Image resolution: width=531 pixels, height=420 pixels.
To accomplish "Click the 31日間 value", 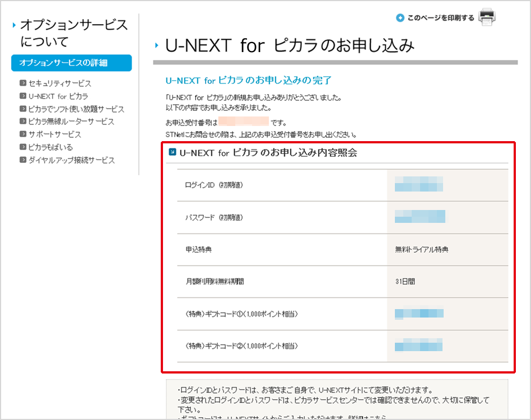I will coord(405,281).
